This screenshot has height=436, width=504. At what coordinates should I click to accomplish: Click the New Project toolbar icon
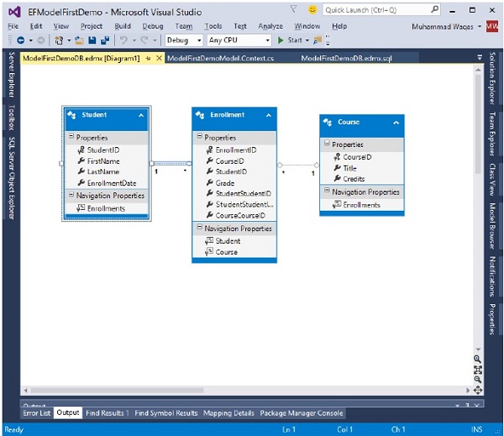coord(59,40)
